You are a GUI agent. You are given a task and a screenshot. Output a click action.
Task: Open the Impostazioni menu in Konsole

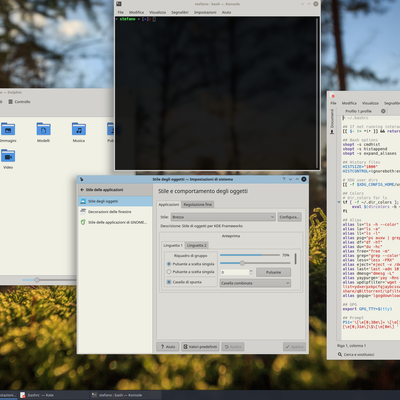[x=205, y=12]
